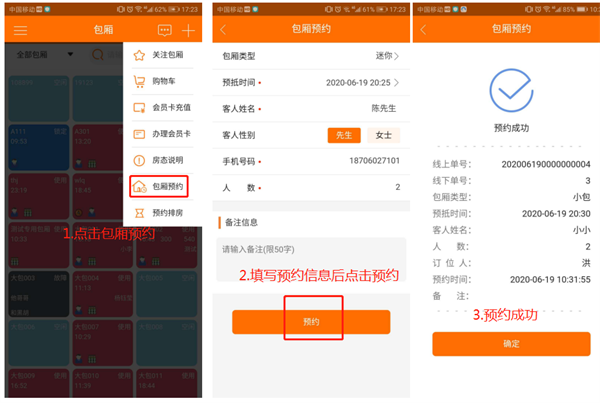
Task: Select 先生 gender option
Action: [x=344, y=135]
